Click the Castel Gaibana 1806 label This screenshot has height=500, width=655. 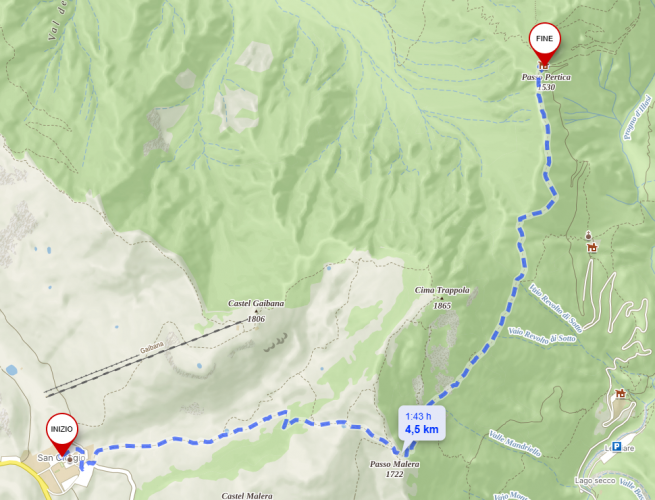(256, 308)
